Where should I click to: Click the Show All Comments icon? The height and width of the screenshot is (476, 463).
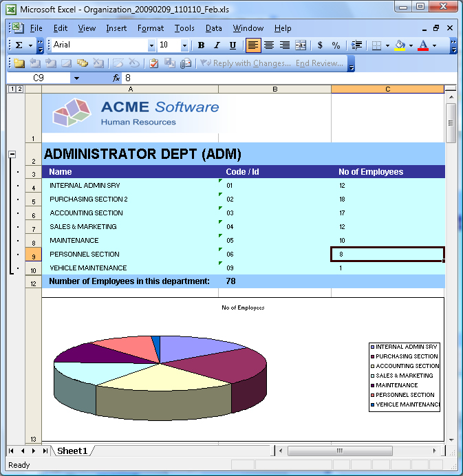click(83, 63)
